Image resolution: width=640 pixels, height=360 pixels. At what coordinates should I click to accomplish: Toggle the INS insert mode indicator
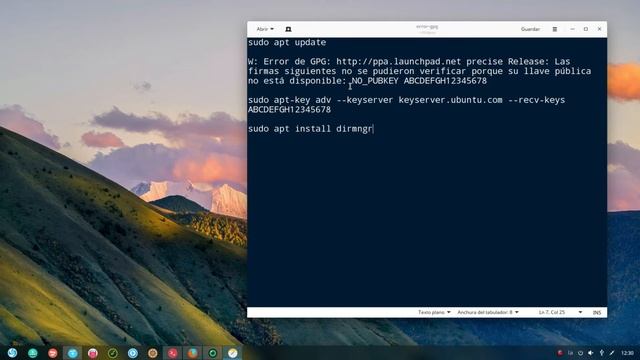click(x=597, y=312)
